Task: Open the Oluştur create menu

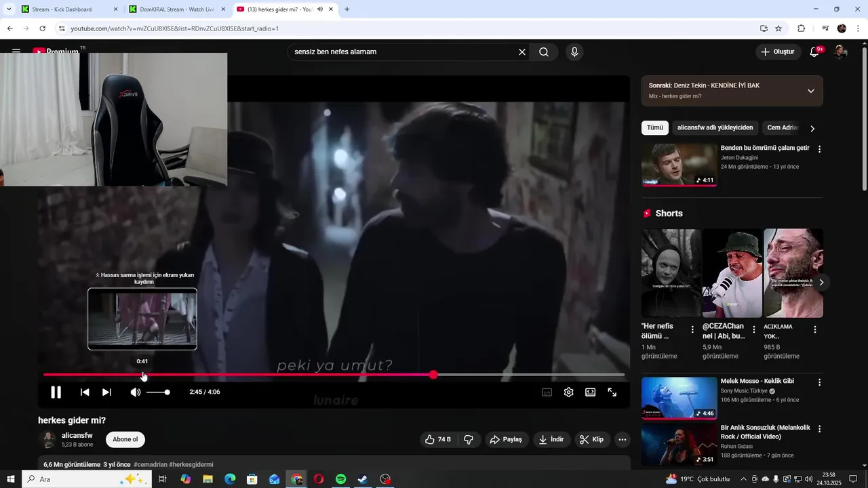Action: [x=778, y=52]
